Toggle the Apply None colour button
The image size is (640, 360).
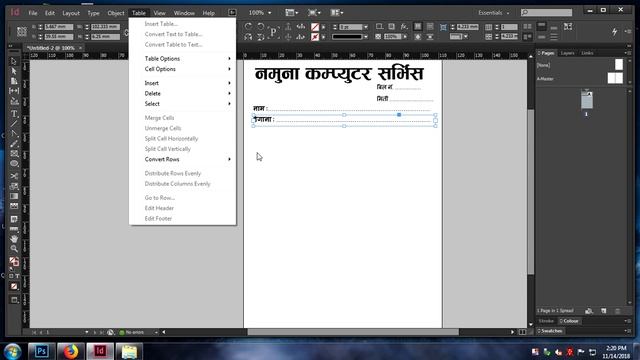coord(14,287)
